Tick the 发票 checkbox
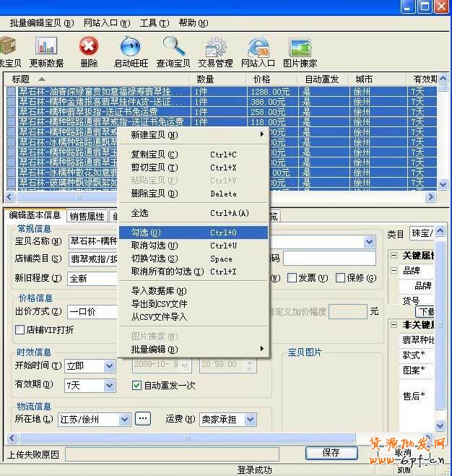 292,278
